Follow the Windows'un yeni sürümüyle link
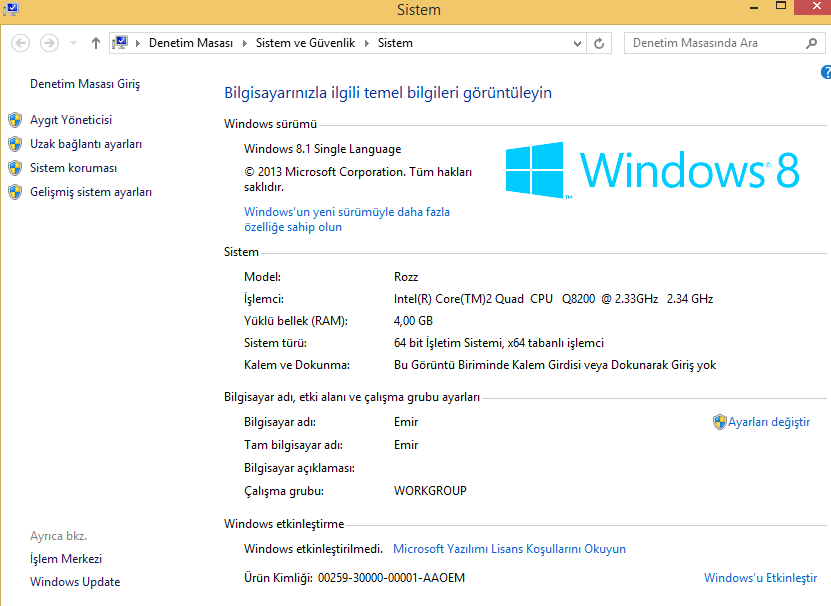 pyautogui.click(x=347, y=219)
